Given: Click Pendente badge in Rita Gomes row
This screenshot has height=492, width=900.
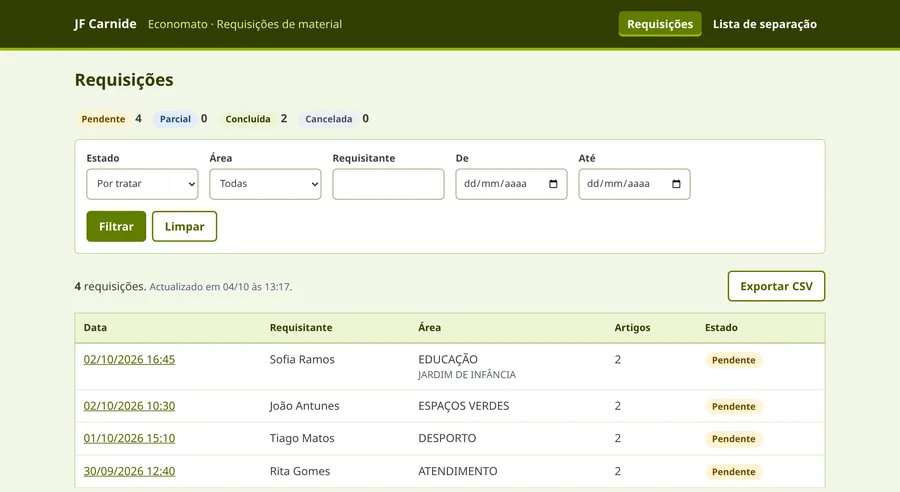Looking at the screenshot, I should point(734,472).
